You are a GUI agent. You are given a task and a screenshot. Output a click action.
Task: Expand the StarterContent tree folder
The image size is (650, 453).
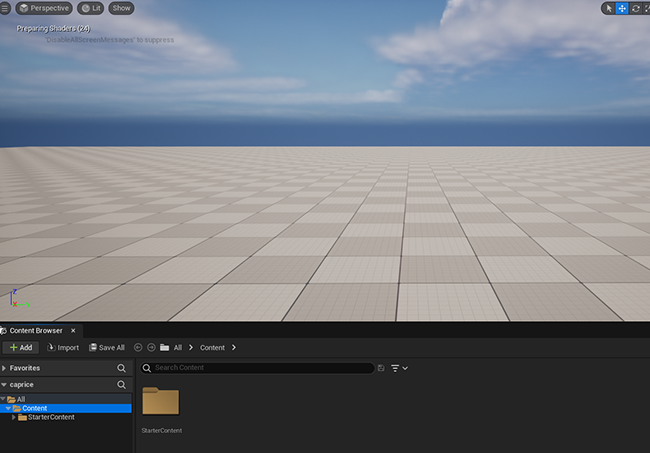tap(14, 417)
